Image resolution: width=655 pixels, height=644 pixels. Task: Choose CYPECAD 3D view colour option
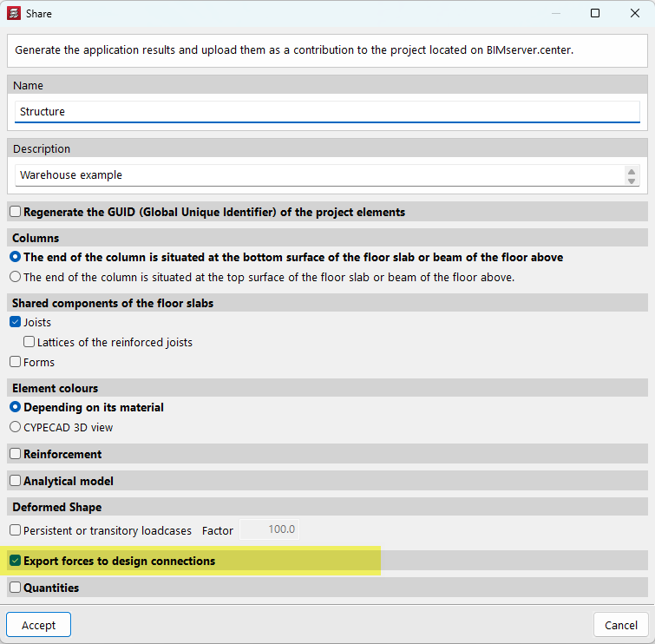click(16, 427)
